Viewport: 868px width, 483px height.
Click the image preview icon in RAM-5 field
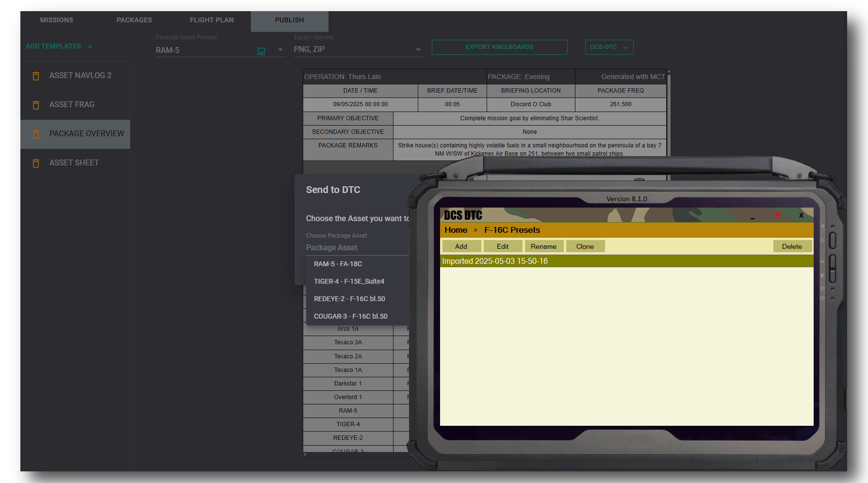coord(262,51)
